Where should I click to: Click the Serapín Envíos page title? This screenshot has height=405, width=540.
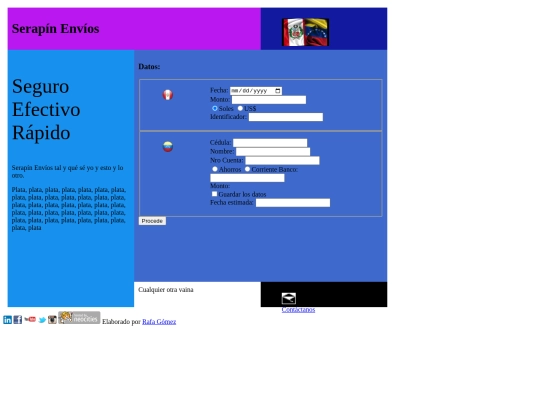point(55,29)
